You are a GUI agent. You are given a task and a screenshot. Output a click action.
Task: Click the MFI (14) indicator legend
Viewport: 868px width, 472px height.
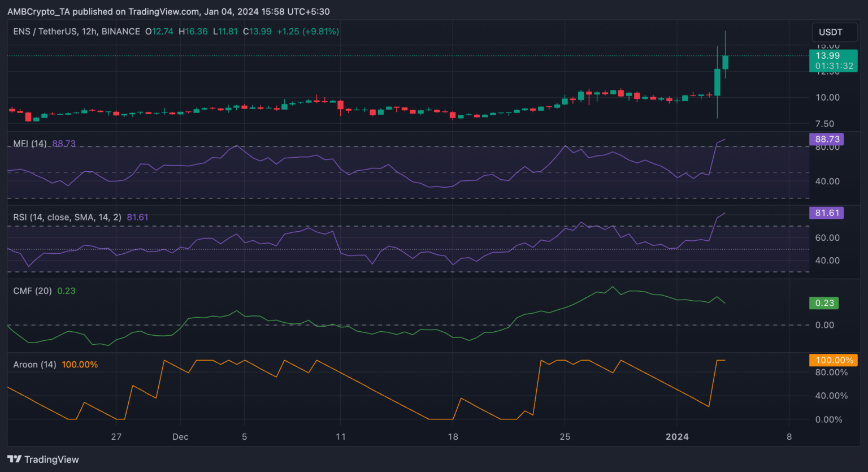point(30,144)
